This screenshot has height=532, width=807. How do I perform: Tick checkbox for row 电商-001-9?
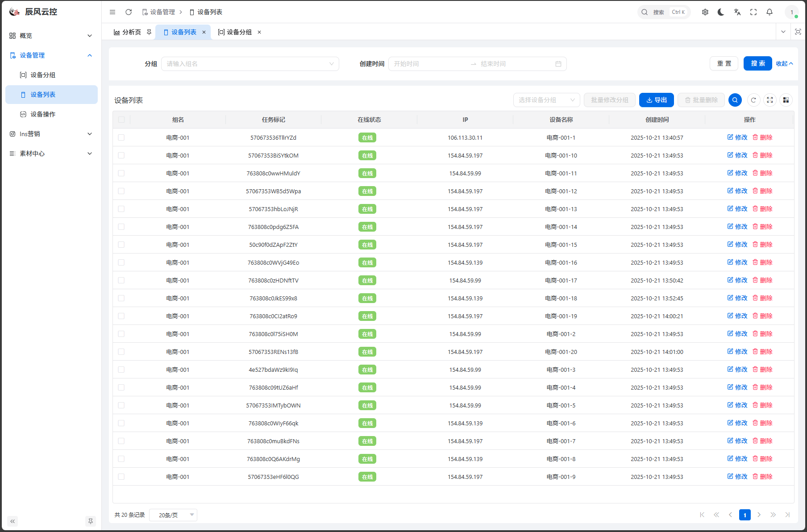[x=121, y=477]
